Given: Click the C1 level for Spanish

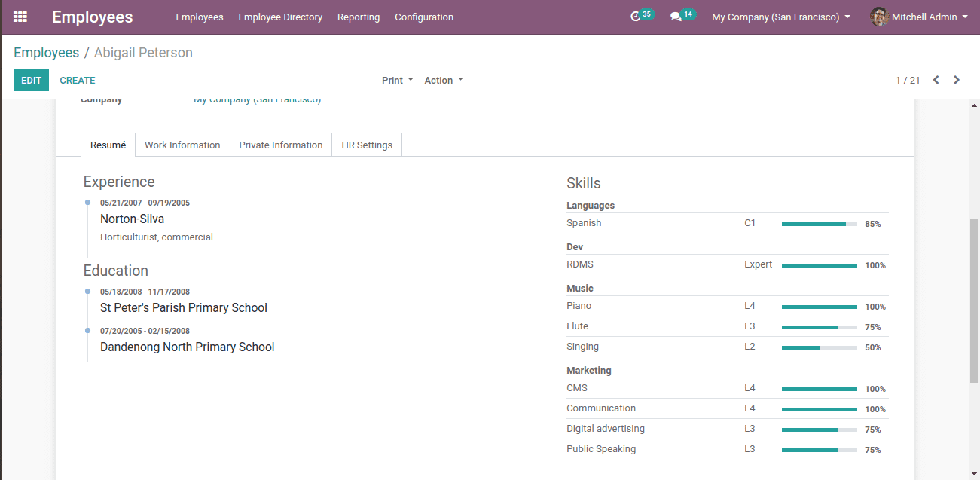Looking at the screenshot, I should coord(750,223).
